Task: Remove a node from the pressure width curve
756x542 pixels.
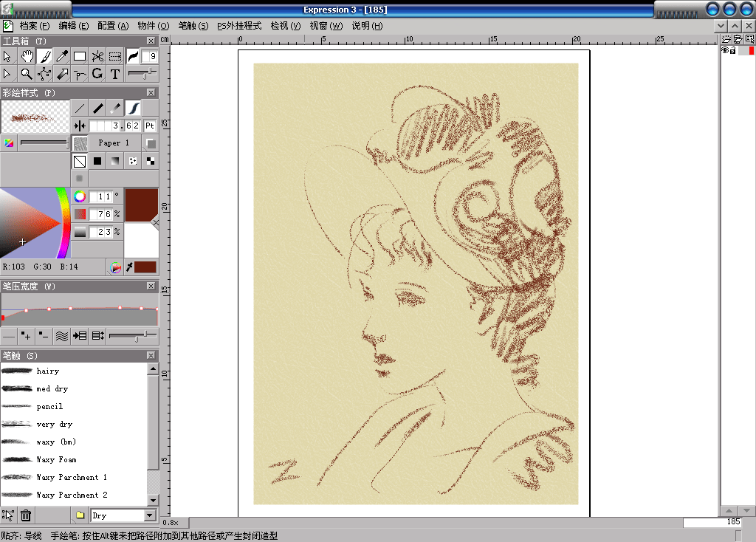Action: (44, 336)
